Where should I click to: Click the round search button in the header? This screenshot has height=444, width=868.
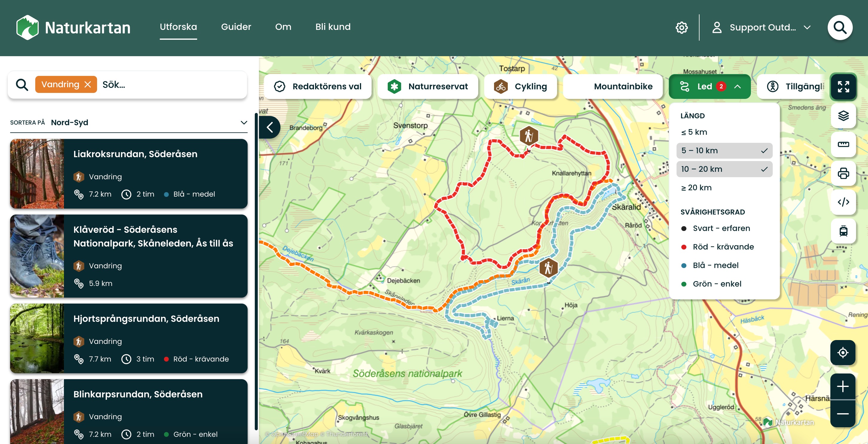pos(840,27)
